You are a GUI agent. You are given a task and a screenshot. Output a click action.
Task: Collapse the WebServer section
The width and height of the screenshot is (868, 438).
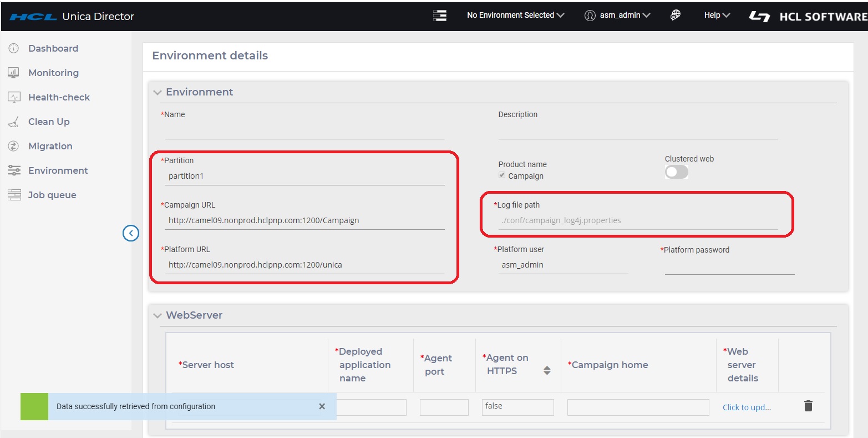[158, 315]
